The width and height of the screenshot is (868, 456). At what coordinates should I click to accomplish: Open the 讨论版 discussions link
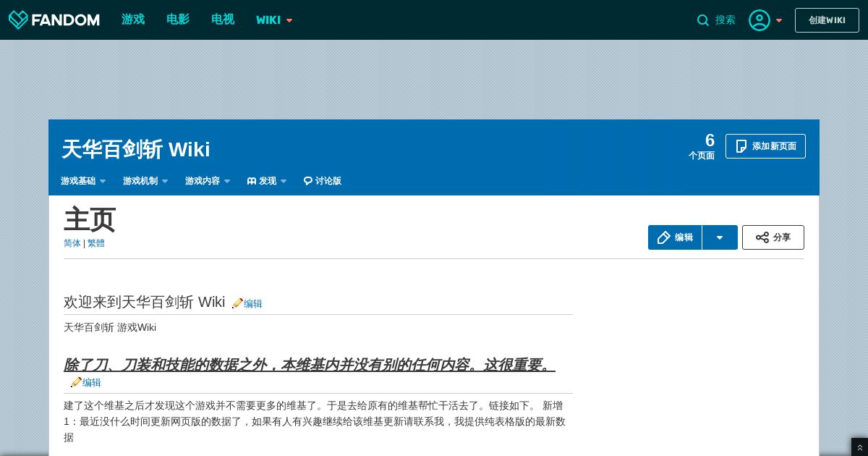[323, 181]
